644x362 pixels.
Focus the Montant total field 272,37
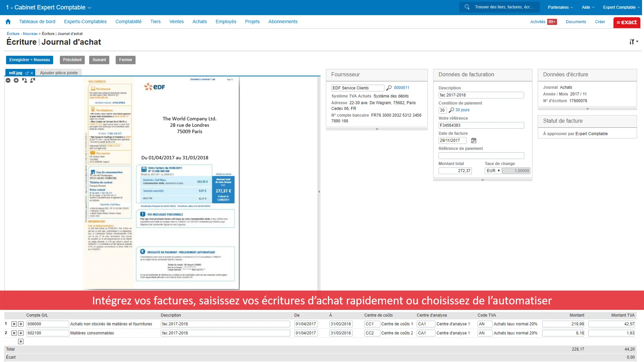click(x=455, y=171)
